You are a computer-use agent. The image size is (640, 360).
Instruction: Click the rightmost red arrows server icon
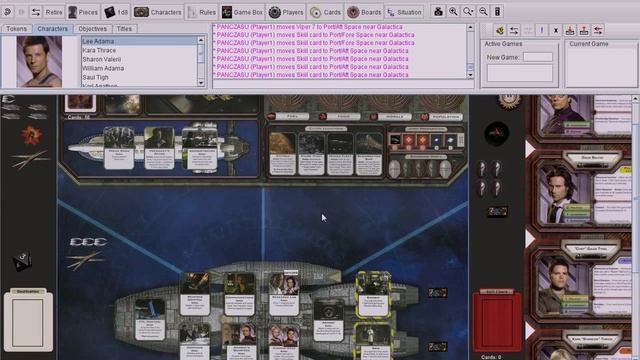[x=598, y=30]
